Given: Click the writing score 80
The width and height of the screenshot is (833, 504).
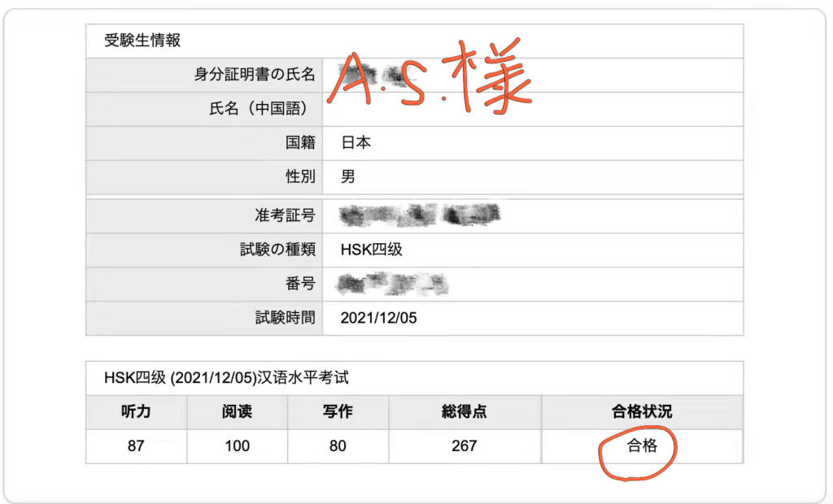Looking at the screenshot, I should point(338,445).
